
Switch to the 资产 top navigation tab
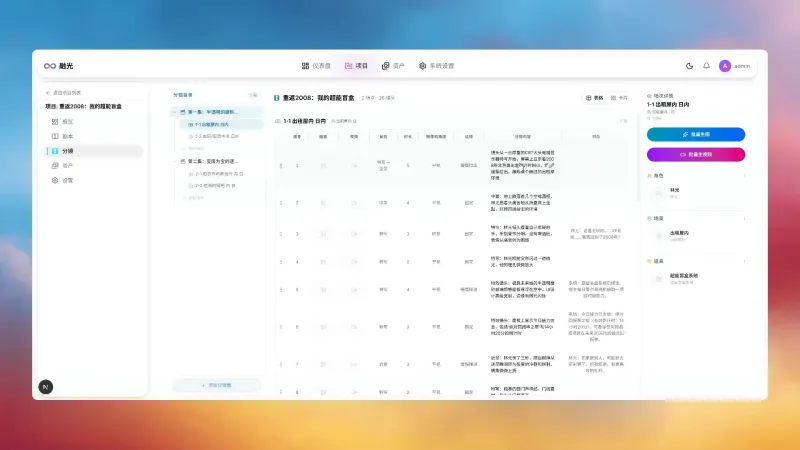393,66
